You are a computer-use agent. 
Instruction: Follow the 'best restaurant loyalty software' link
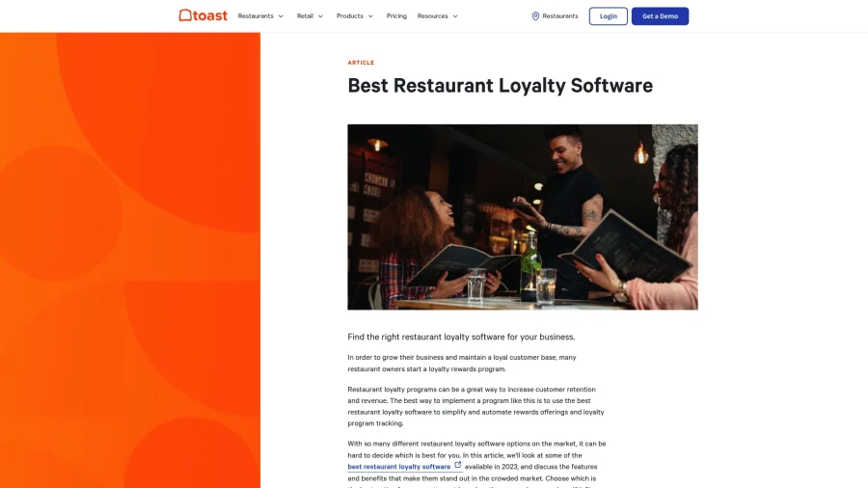click(398, 467)
